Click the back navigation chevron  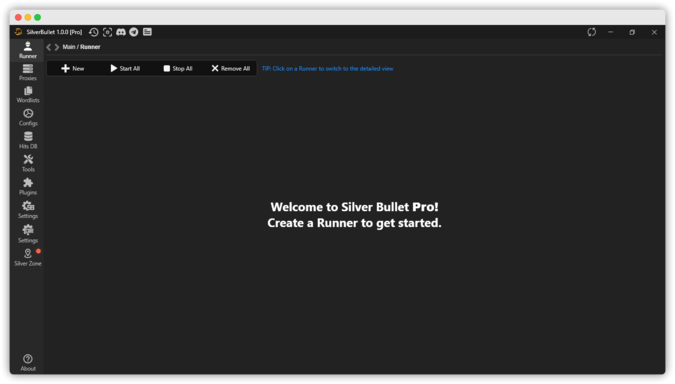(x=49, y=47)
